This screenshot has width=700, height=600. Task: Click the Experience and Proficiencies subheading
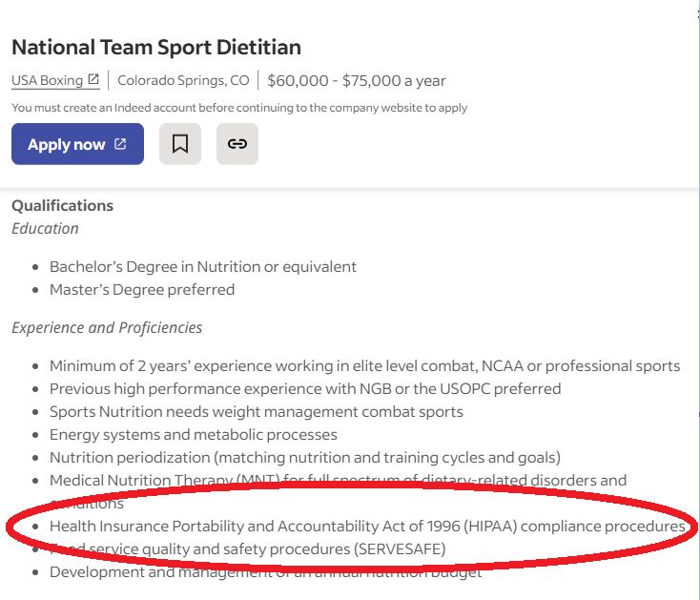click(x=107, y=327)
